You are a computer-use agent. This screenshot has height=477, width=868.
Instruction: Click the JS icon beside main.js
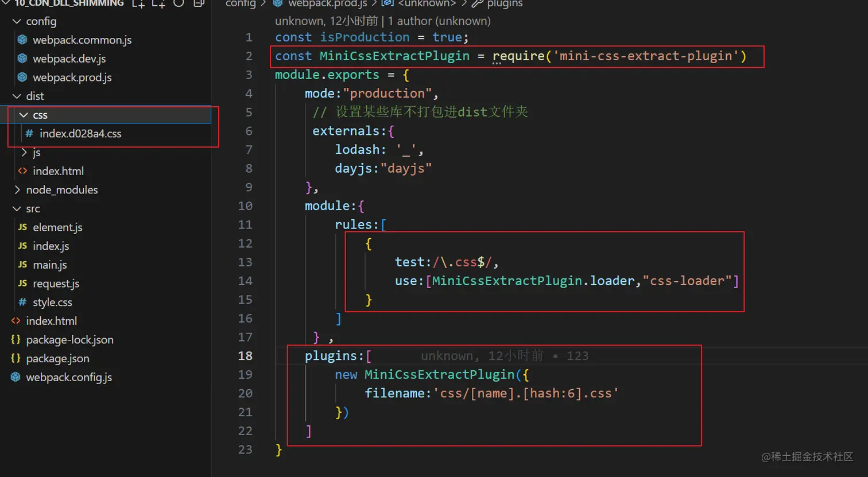pyautogui.click(x=22, y=265)
